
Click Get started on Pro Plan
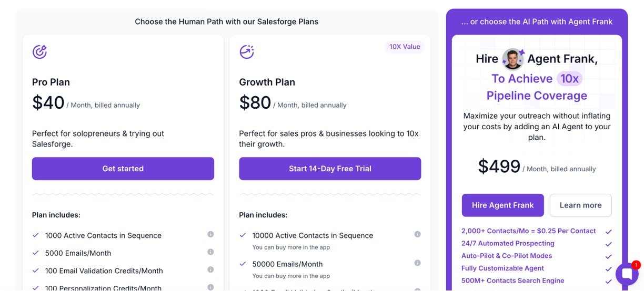click(x=123, y=169)
